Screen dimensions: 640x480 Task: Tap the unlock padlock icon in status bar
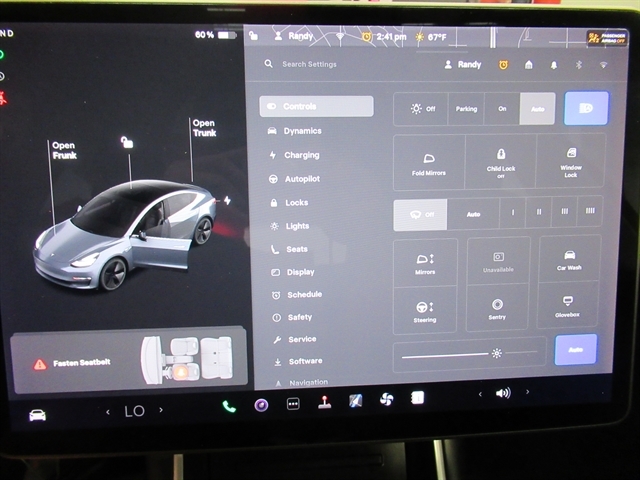pyautogui.click(x=253, y=36)
